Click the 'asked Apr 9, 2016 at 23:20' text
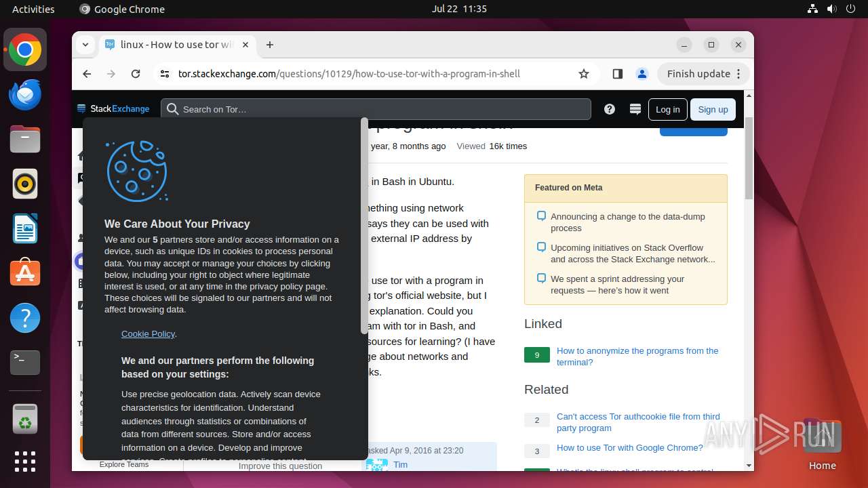The width and height of the screenshot is (868, 488). [414, 450]
